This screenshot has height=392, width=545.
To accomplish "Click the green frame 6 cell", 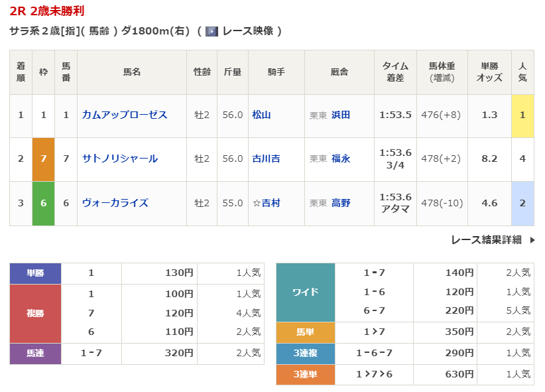I will coord(43,203).
